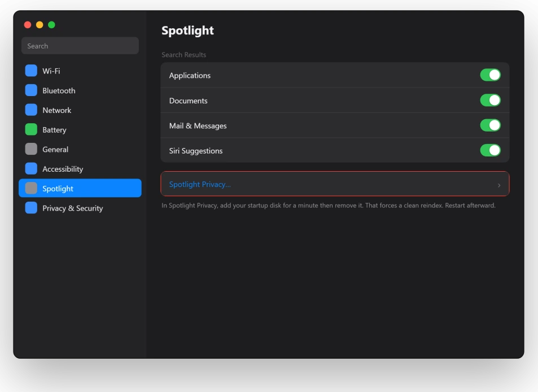Click the Siri Suggestions label
Image resolution: width=538 pixels, height=392 pixels.
click(196, 151)
